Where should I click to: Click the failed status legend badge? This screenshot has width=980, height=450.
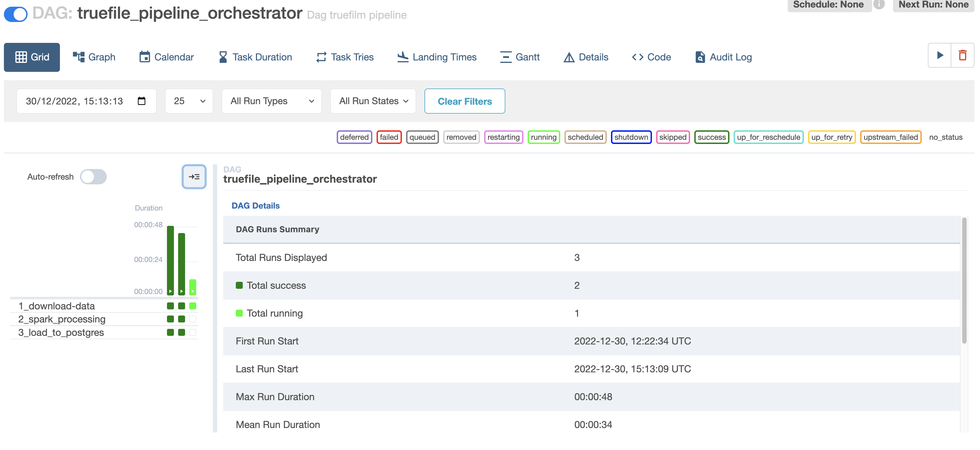tap(389, 137)
